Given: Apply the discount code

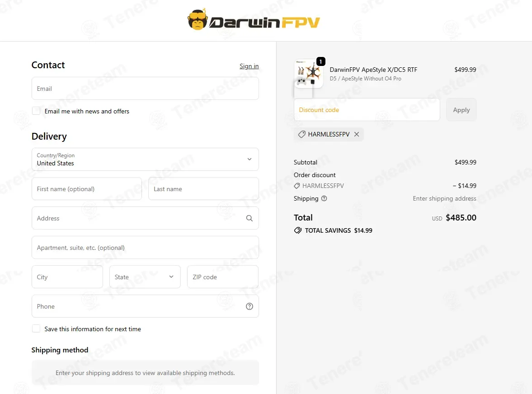Looking at the screenshot, I should [461, 110].
